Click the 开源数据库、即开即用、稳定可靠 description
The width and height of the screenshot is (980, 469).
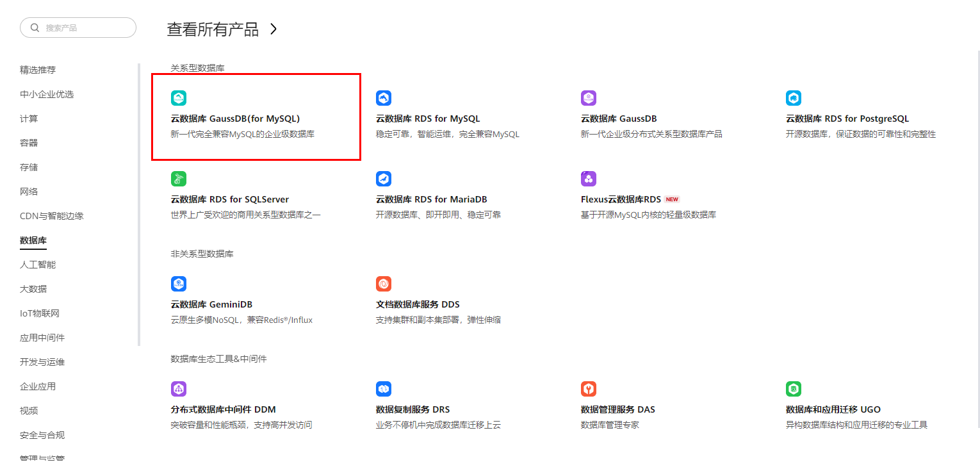438,215
